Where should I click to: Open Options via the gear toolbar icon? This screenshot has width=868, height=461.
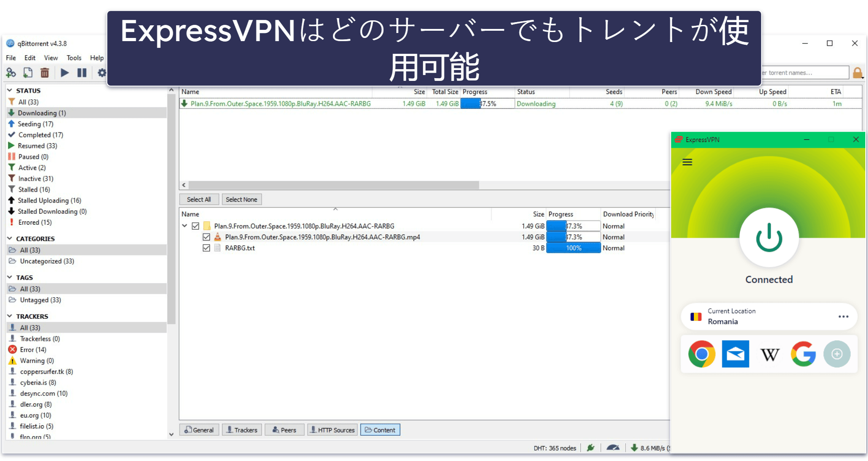tap(102, 72)
